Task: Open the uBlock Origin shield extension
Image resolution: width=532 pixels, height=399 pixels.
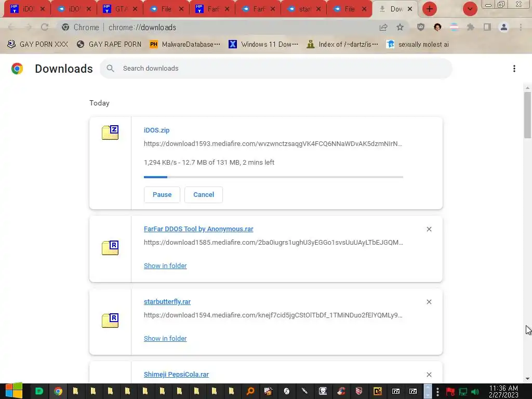Action: coord(421,27)
